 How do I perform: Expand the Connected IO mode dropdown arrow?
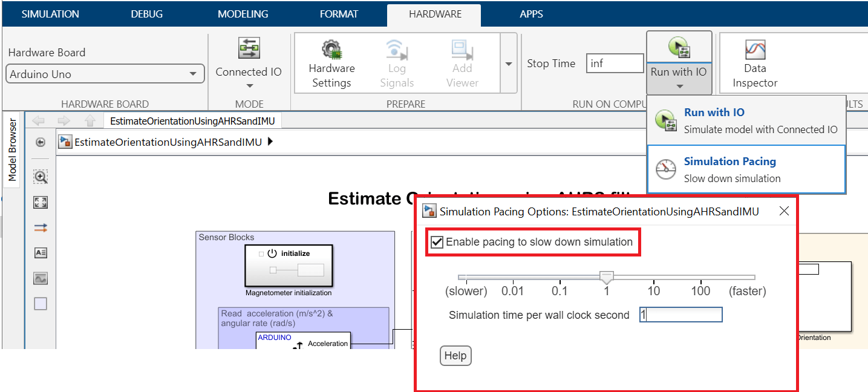click(249, 86)
